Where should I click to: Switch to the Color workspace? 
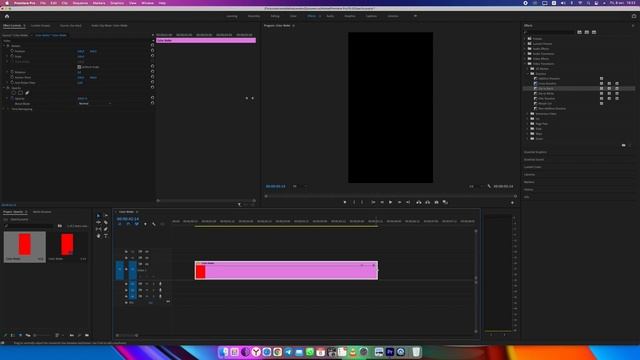coord(293,16)
